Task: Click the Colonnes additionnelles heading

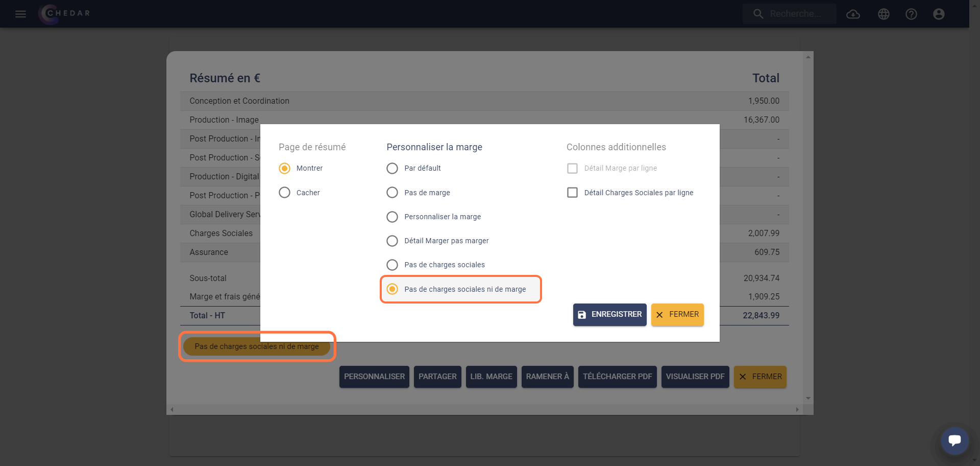Action: 616,147
